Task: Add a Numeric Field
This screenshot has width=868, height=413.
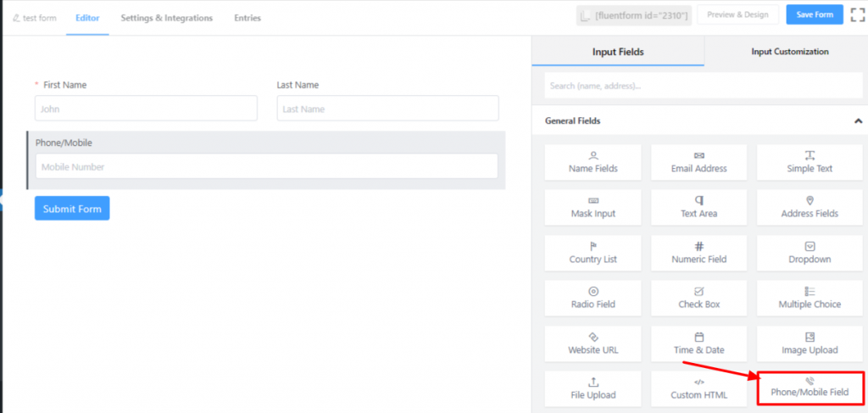Action: click(x=698, y=253)
